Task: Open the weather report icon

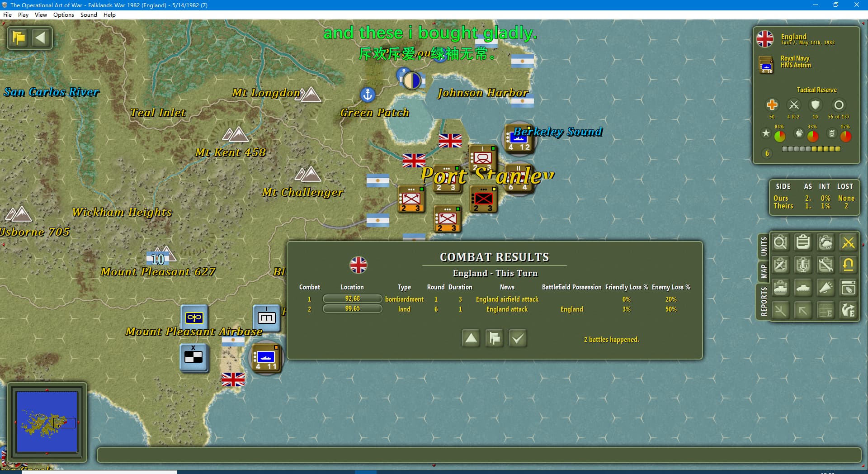Action: [826, 243]
